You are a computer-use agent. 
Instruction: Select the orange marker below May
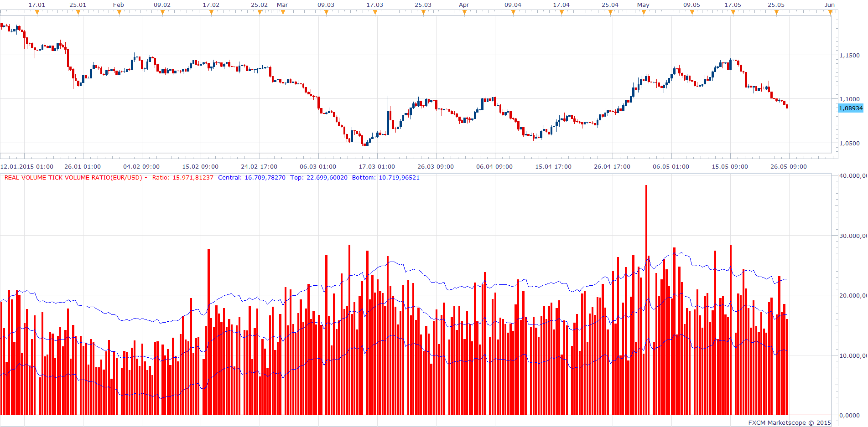tap(644, 12)
